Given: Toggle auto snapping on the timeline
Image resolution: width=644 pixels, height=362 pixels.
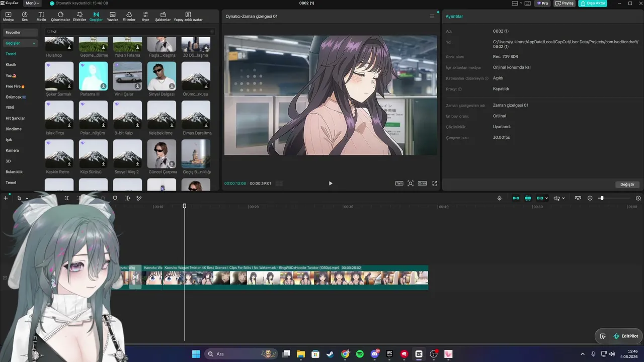Looking at the screenshot, I should point(528,198).
